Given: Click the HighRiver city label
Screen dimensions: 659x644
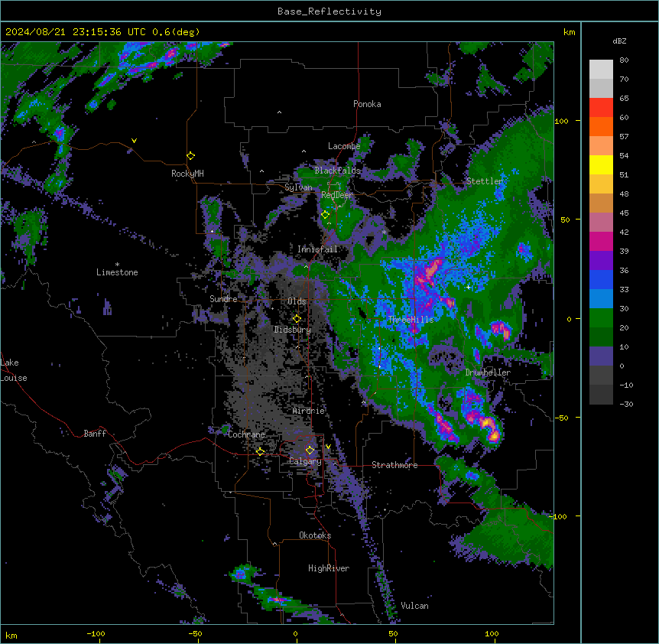Looking at the screenshot, I should tap(329, 568).
